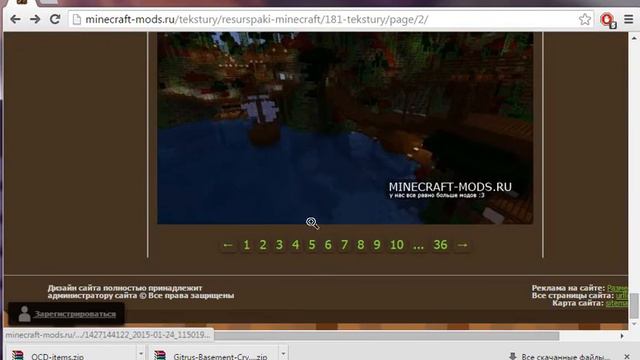The height and width of the screenshot is (360, 640).
Task: Expand the OCD-items.zip download options arrow
Action: coord(140,353)
